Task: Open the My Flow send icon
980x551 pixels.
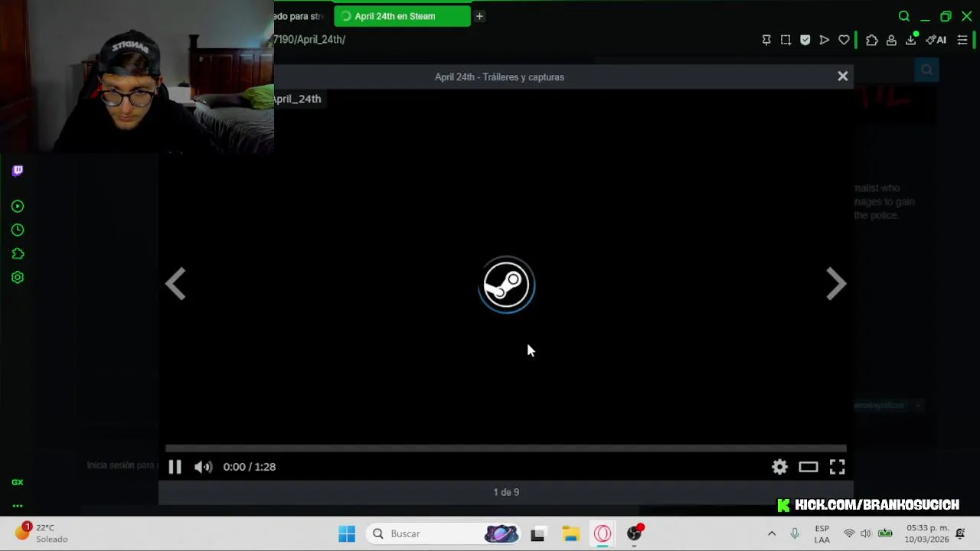Action: [x=825, y=40]
